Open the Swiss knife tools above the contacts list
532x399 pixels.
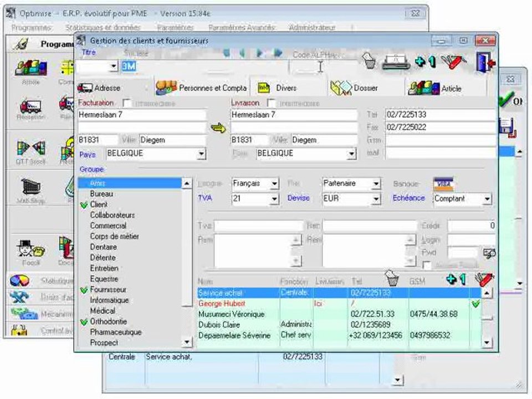pos(484,279)
